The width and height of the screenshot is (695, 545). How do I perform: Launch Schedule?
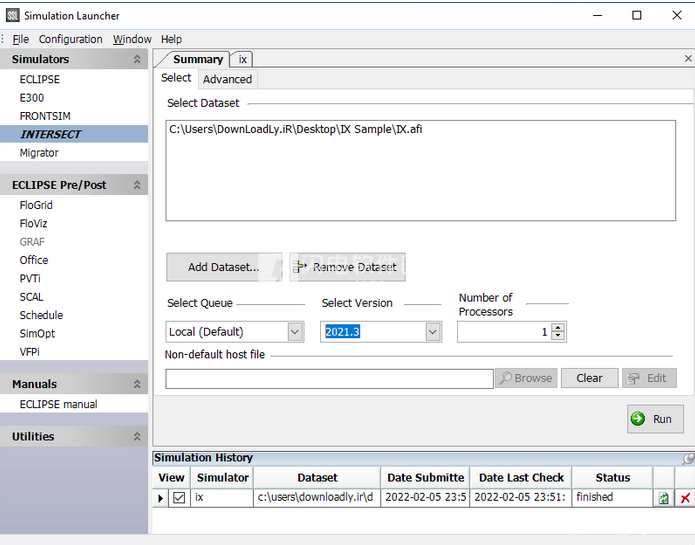click(41, 315)
